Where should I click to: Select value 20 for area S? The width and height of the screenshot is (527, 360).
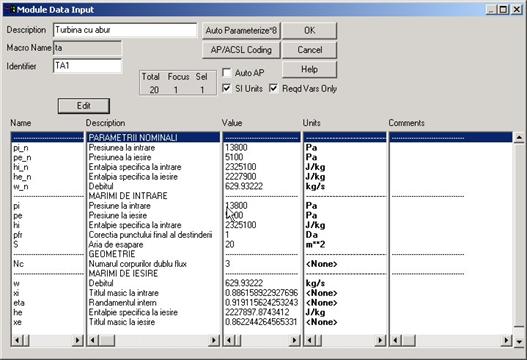point(230,244)
